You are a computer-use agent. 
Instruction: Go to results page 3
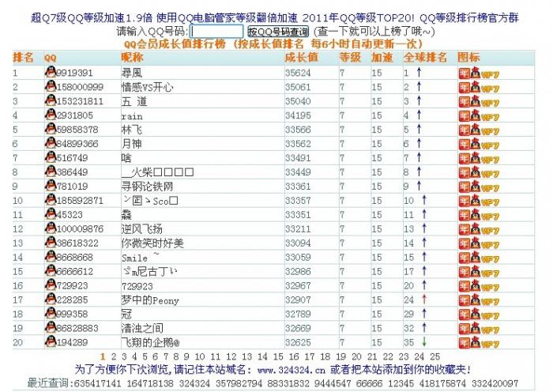(124, 356)
